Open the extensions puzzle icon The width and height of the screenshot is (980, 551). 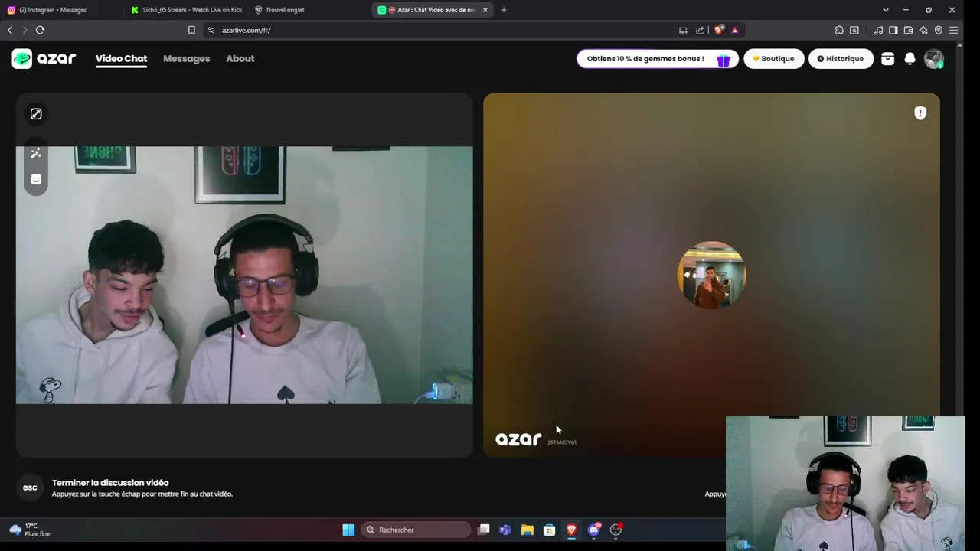click(x=839, y=30)
